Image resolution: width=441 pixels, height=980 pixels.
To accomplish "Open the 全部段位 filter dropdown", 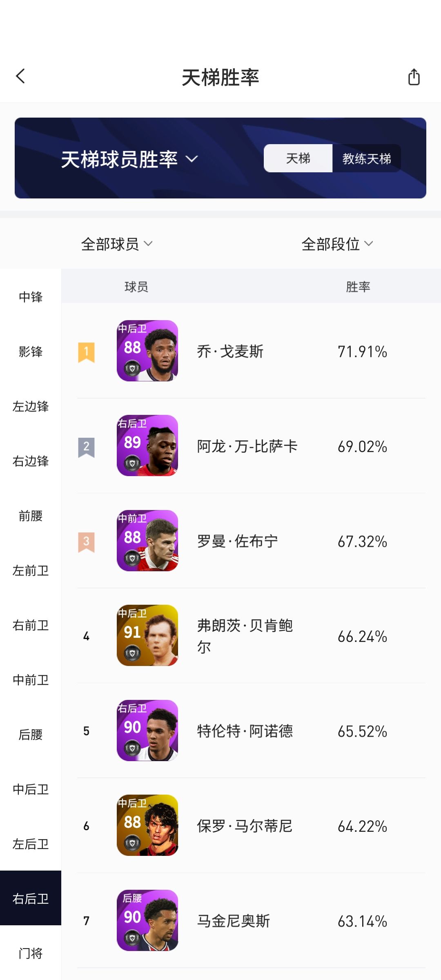I will [x=337, y=244].
